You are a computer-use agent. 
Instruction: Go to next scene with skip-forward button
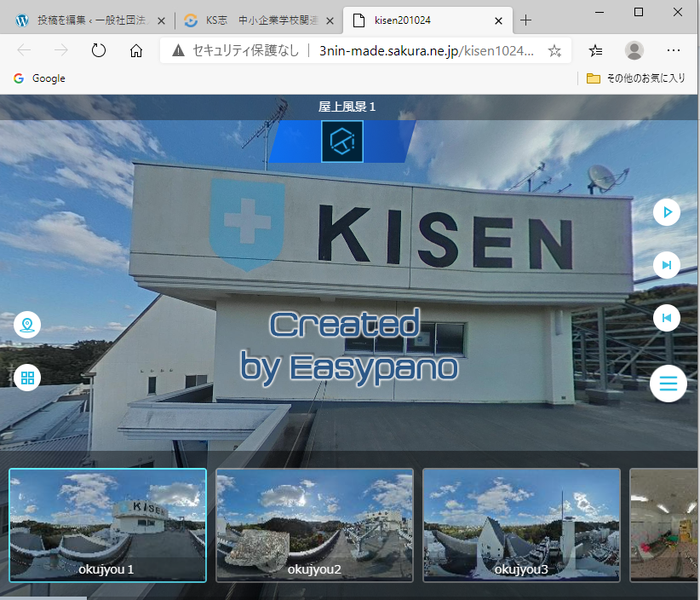point(667,265)
